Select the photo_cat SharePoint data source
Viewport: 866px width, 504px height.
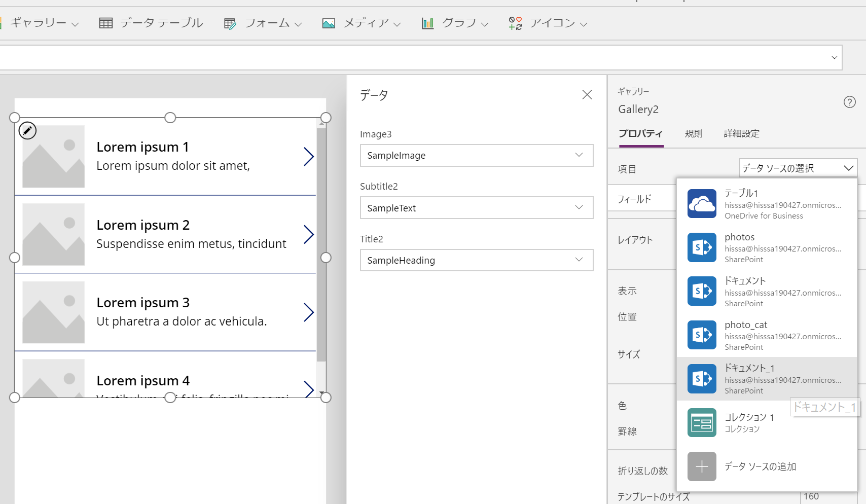point(767,336)
